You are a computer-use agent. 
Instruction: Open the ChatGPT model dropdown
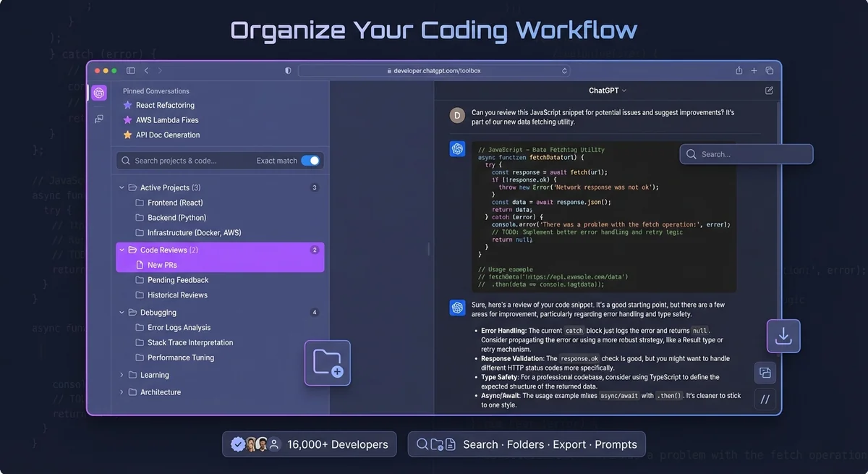(x=609, y=90)
